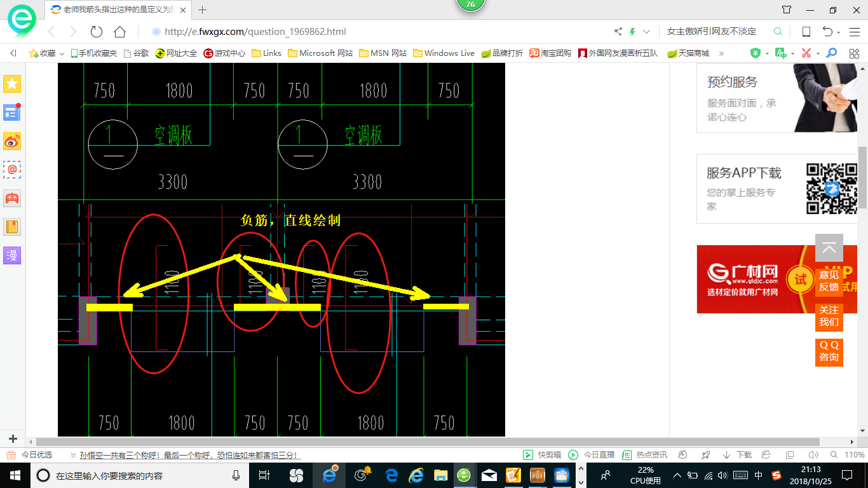The height and width of the screenshot is (488, 868).
Task: Open the skin shirt icon in title bar
Action: click(x=787, y=10)
